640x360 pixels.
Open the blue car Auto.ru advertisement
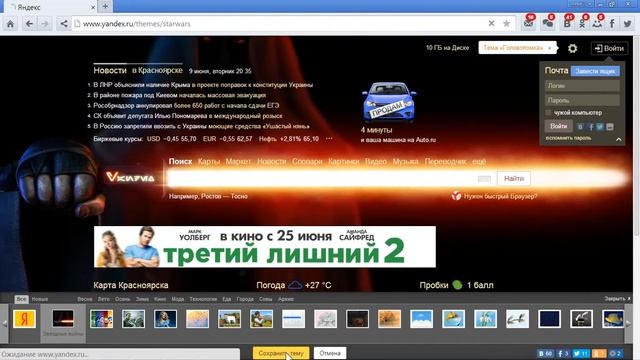coord(389,102)
